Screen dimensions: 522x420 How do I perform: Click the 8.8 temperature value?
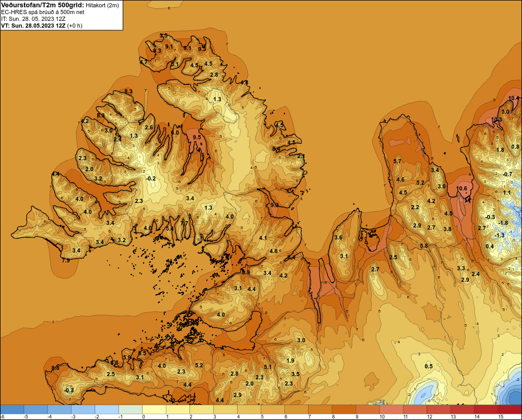tap(55, 368)
